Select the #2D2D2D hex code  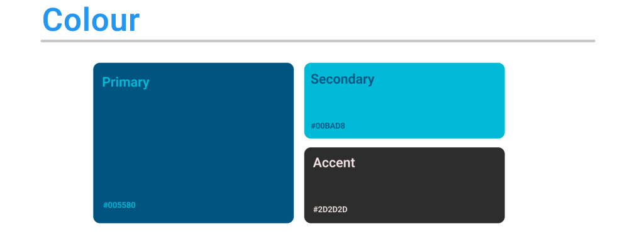[330, 210]
